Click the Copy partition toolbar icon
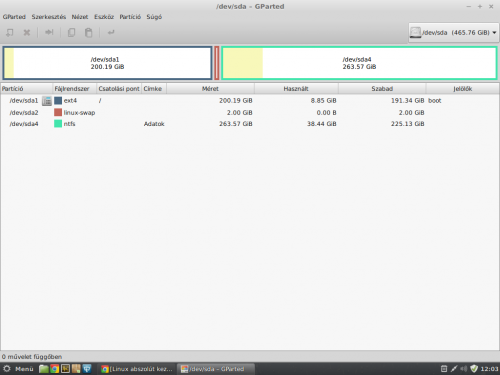 point(71,32)
